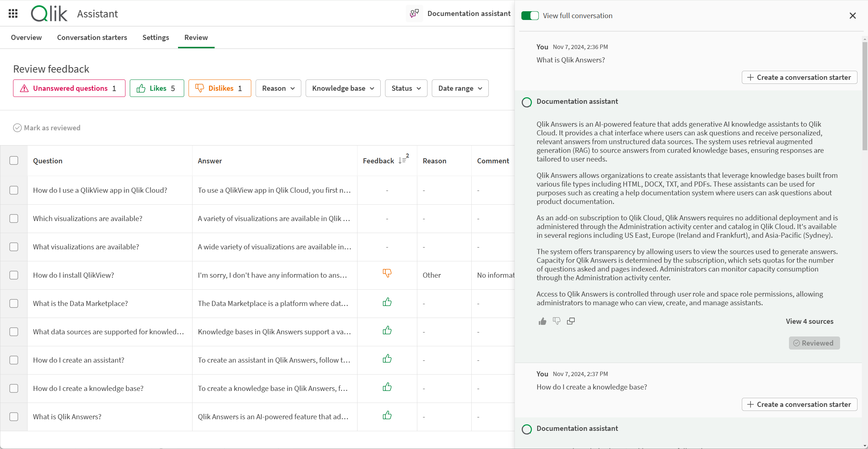This screenshot has height=449, width=868.
Task: Click the documentation assistant avatar icon
Action: click(526, 101)
